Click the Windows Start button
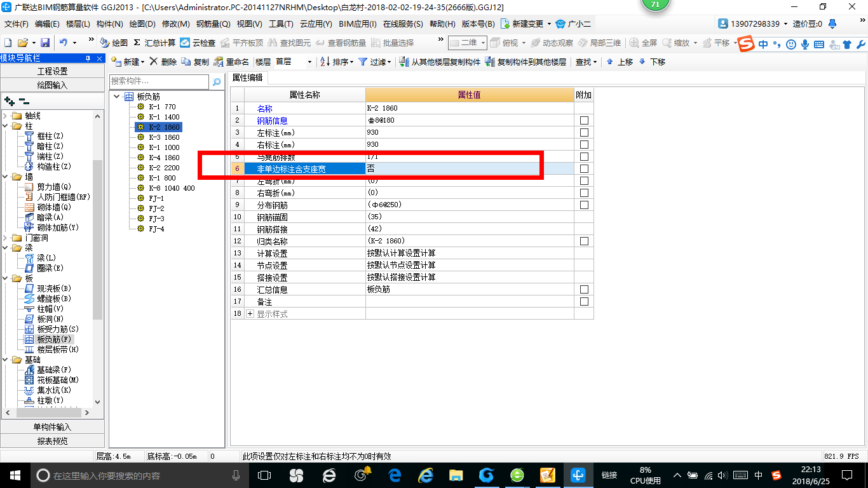The height and width of the screenshot is (488, 868). (x=15, y=475)
